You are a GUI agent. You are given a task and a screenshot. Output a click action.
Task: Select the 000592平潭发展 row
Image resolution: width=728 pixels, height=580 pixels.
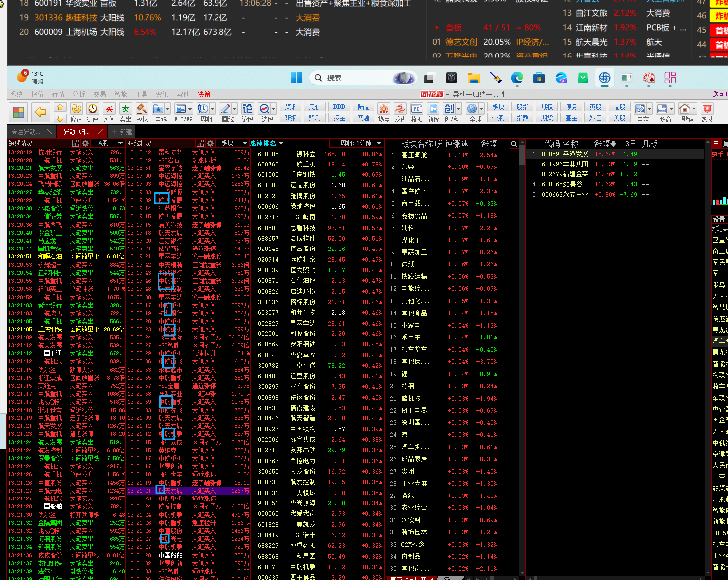[615, 154]
